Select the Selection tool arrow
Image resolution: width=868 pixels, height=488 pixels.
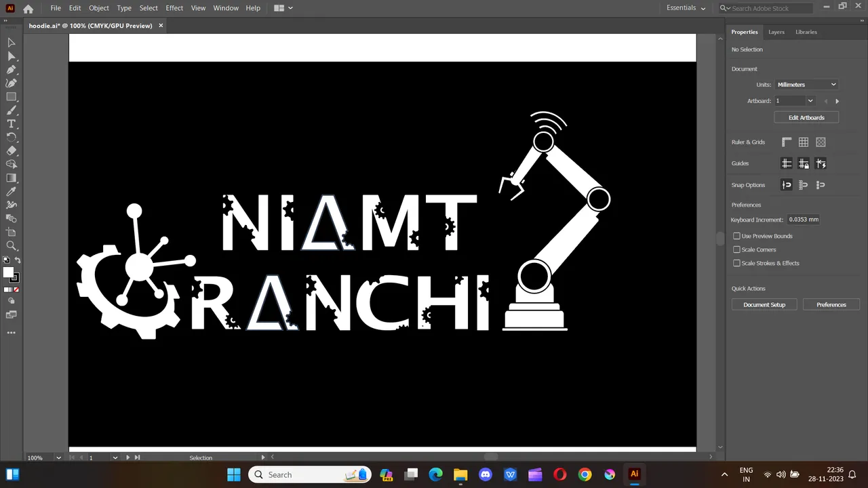(x=12, y=42)
